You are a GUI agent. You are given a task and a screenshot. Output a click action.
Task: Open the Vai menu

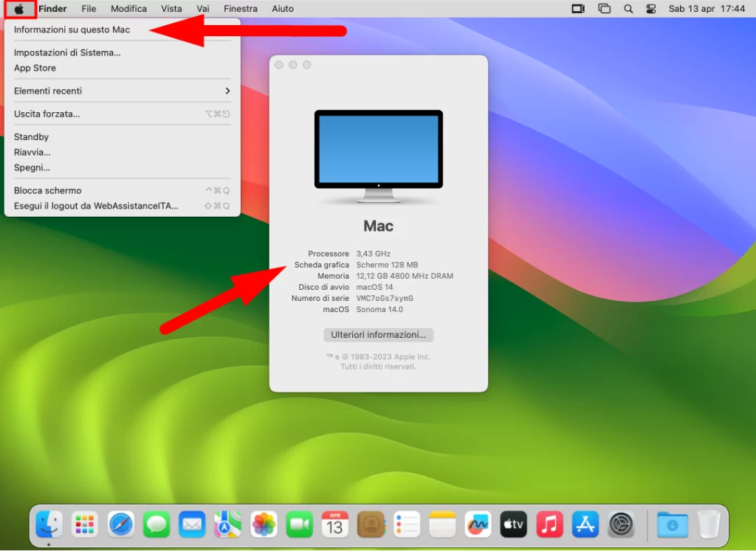tap(203, 9)
